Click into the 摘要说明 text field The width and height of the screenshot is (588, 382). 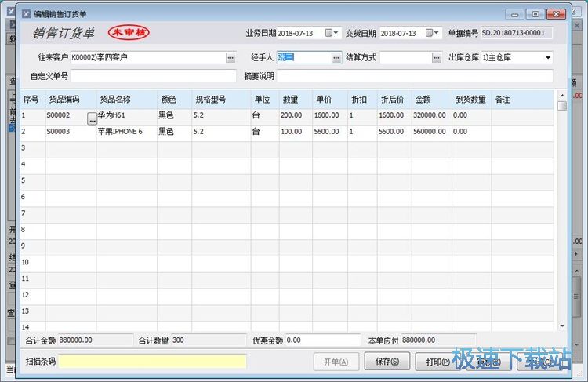pos(415,76)
